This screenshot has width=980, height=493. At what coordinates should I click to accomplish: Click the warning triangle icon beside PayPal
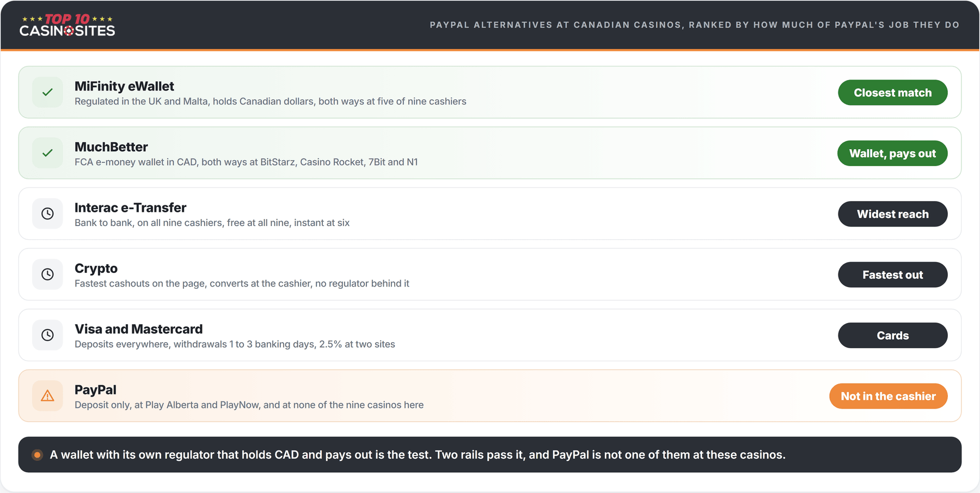[47, 396]
